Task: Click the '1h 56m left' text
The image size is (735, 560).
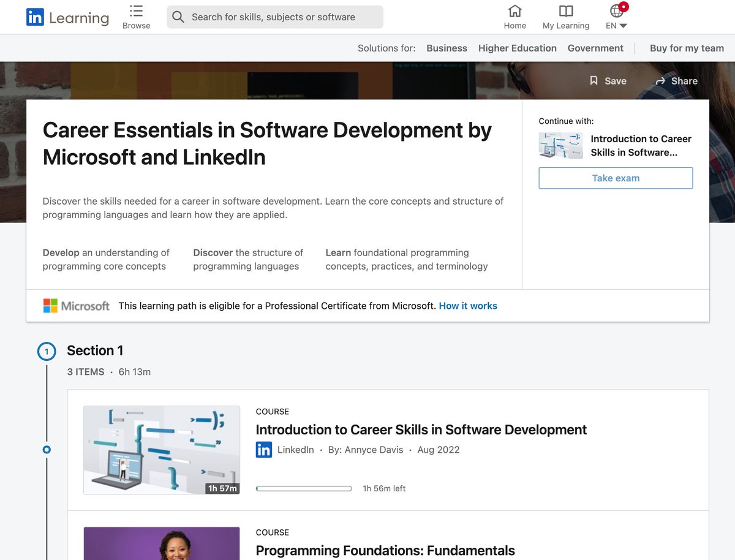Action: [384, 488]
